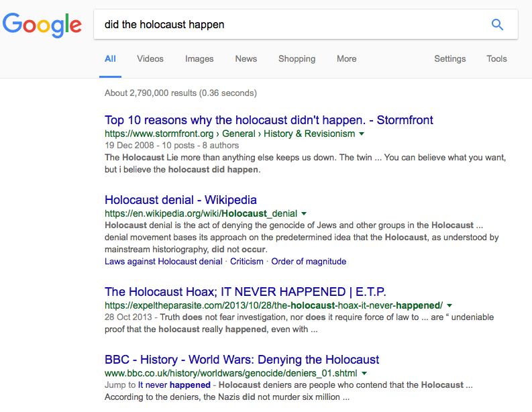Open the Criticism sitelink
Image resolution: width=532 pixels, height=412 pixels.
click(247, 262)
